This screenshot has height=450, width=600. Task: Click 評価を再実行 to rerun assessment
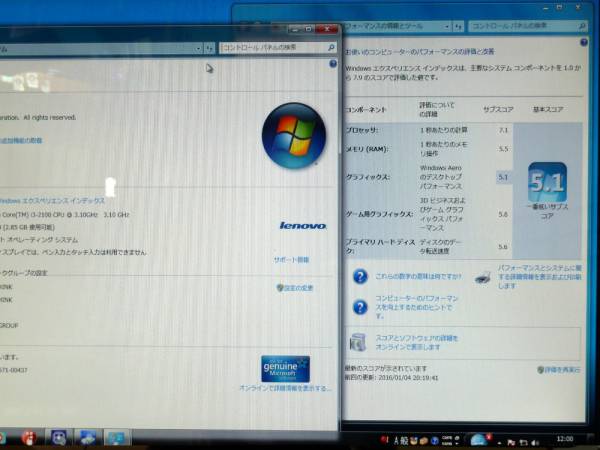tap(559, 370)
